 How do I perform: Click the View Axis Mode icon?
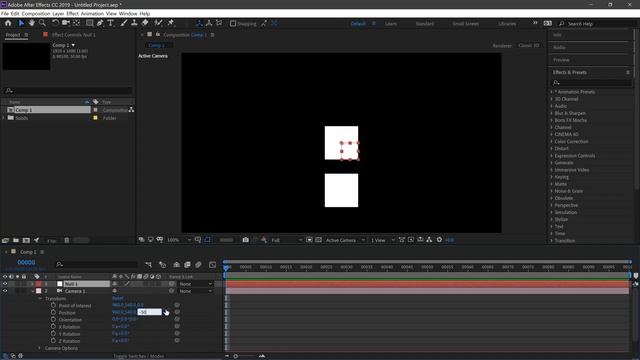[219, 23]
